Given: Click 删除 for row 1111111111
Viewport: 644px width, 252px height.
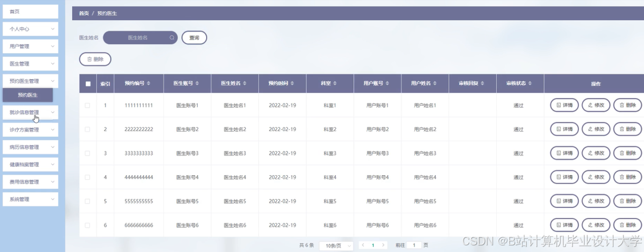Looking at the screenshot, I should [628, 105].
